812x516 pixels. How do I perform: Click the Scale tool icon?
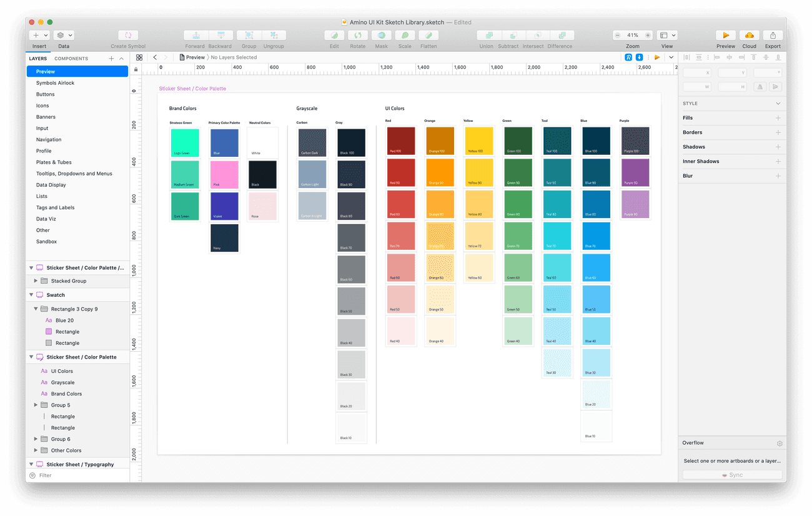pyautogui.click(x=405, y=36)
